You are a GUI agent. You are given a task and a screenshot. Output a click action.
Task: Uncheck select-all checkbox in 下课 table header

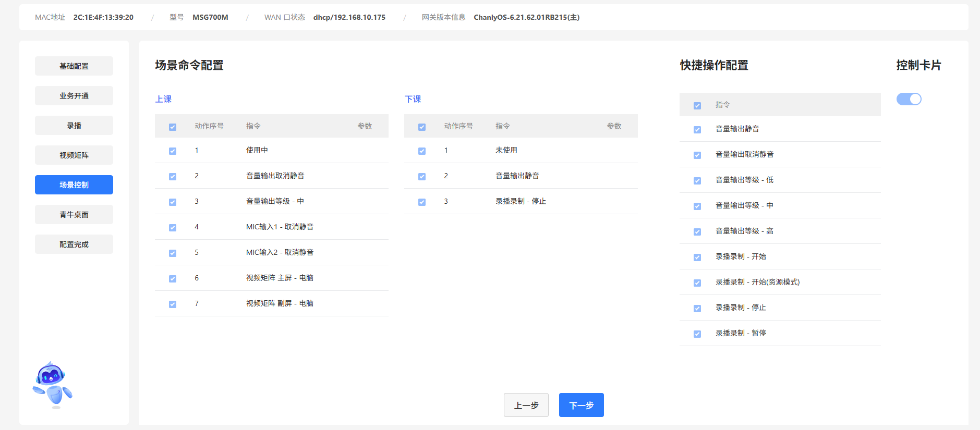click(422, 127)
